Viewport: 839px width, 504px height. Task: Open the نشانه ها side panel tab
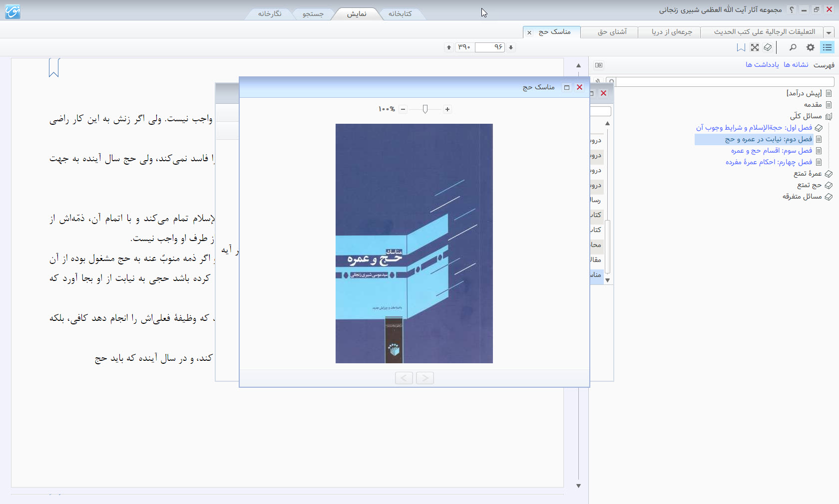click(796, 65)
